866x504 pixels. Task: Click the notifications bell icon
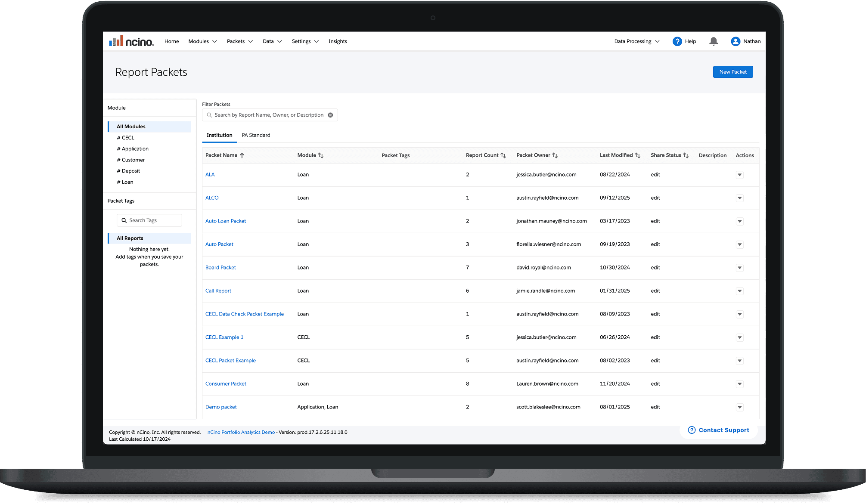point(713,41)
